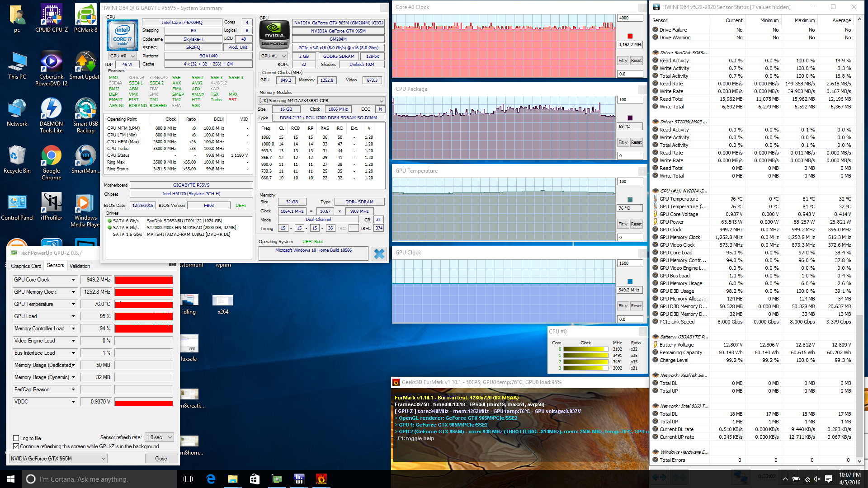Click the Close button in GPU-Z
The width and height of the screenshot is (868, 488).
161,458
